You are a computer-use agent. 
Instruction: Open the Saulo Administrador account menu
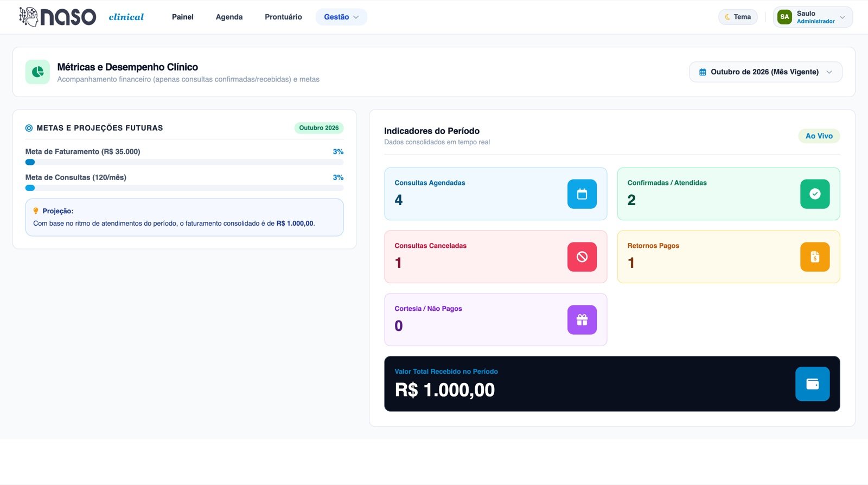813,17
